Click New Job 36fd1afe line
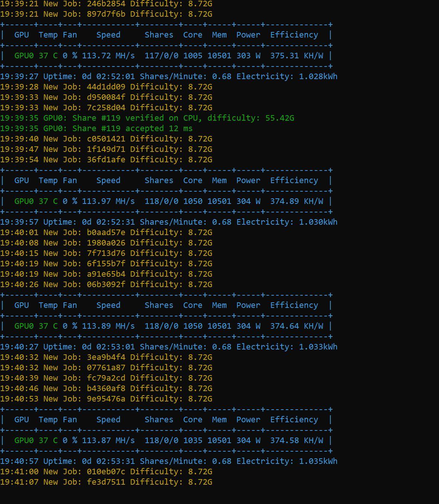 click(x=106, y=160)
